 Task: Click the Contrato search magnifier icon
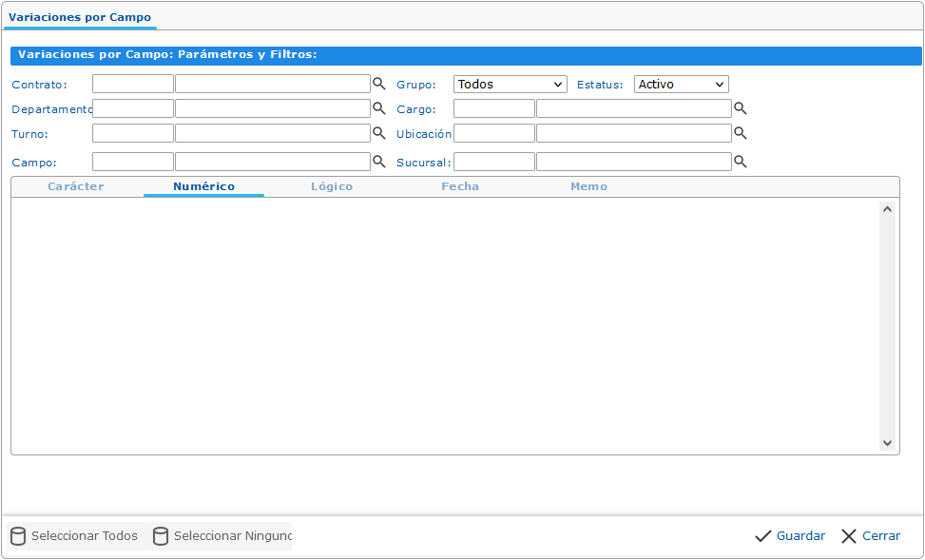click(378, 84)
